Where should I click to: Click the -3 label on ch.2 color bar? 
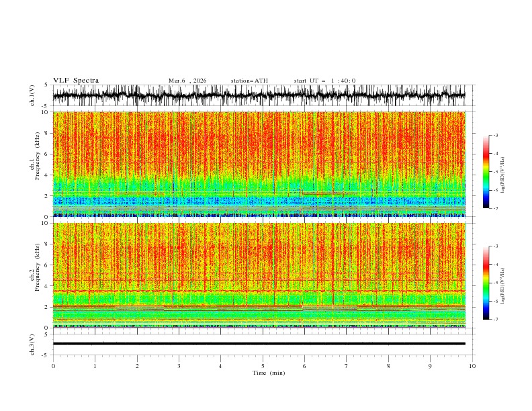tap(496, 246)
